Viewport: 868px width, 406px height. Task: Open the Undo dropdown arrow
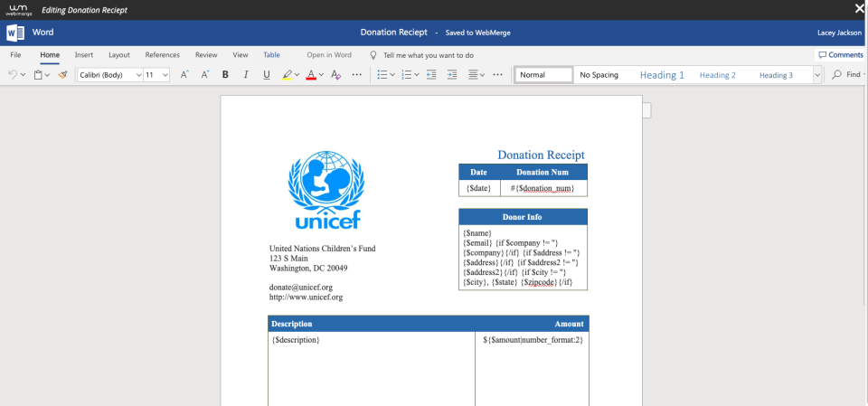coord(23,75)
